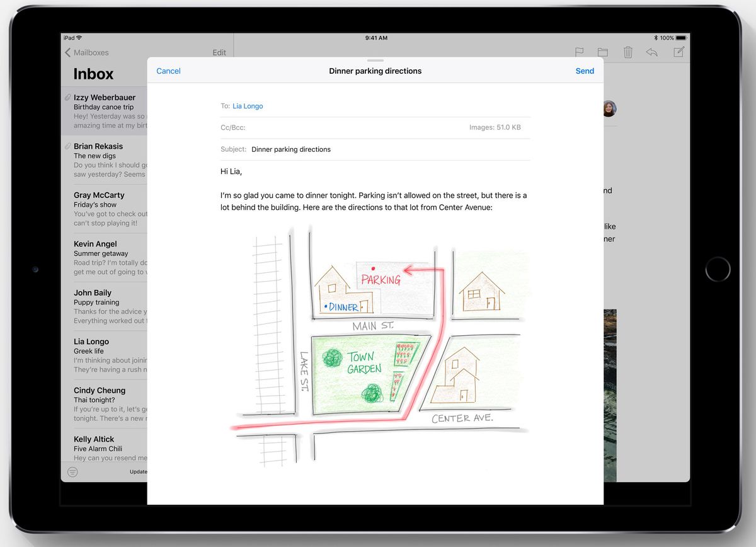Tap the iPad home button
This screenshot has height=547, width=756.
pyautogui.click(x=718, y=269)
